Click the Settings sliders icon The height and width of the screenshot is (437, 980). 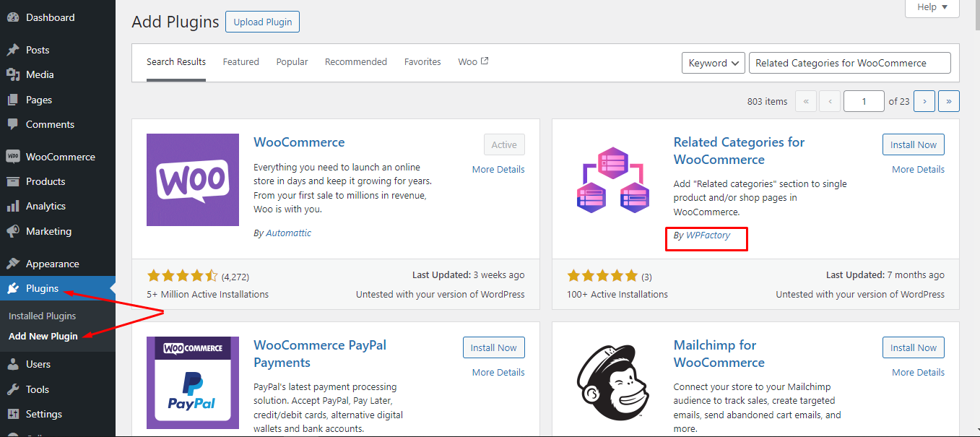12,414
